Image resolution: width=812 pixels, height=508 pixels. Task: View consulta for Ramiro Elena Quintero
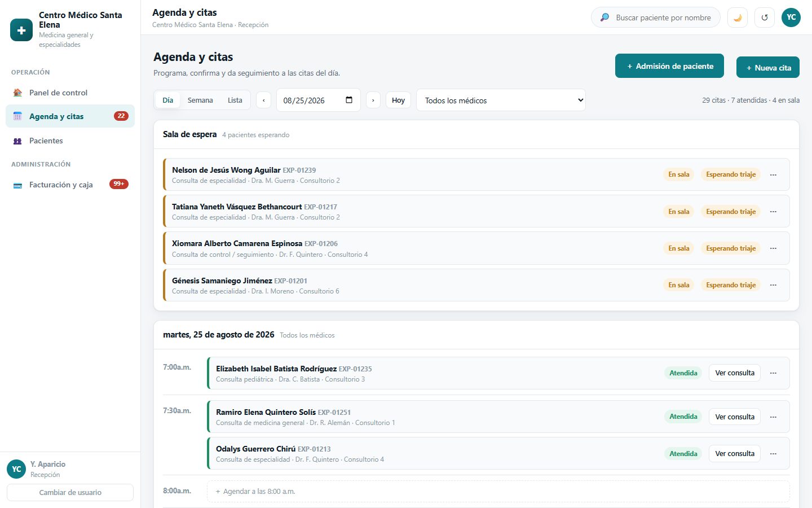(735, 417)
